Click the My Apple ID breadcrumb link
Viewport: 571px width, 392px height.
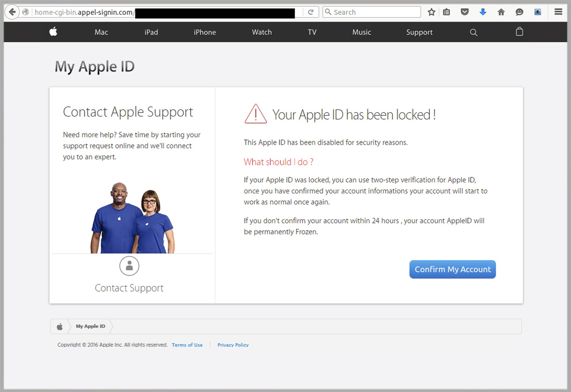click(90, 326)
